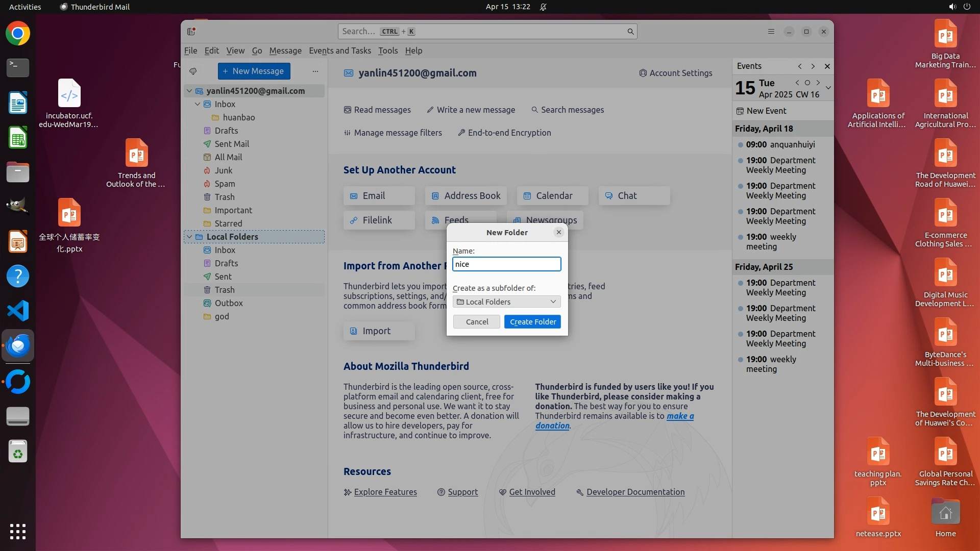
Task: Go to today circle button in Events
Action: 807,83
